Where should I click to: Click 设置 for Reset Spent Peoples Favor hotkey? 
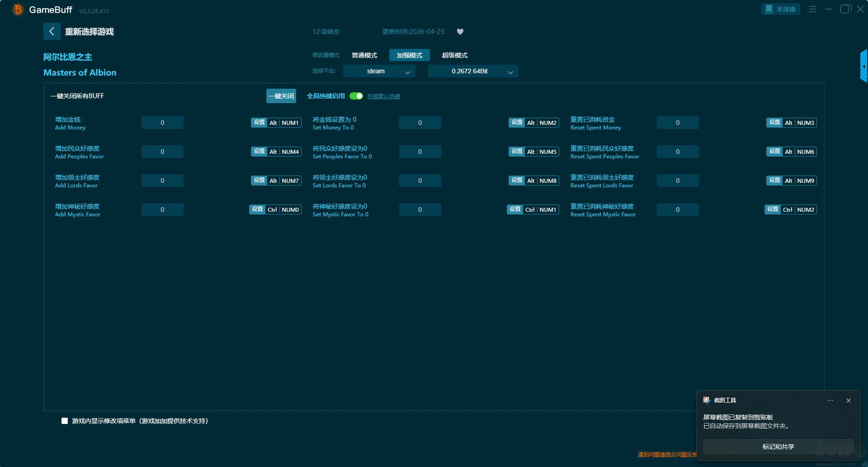tap(774, 152)
